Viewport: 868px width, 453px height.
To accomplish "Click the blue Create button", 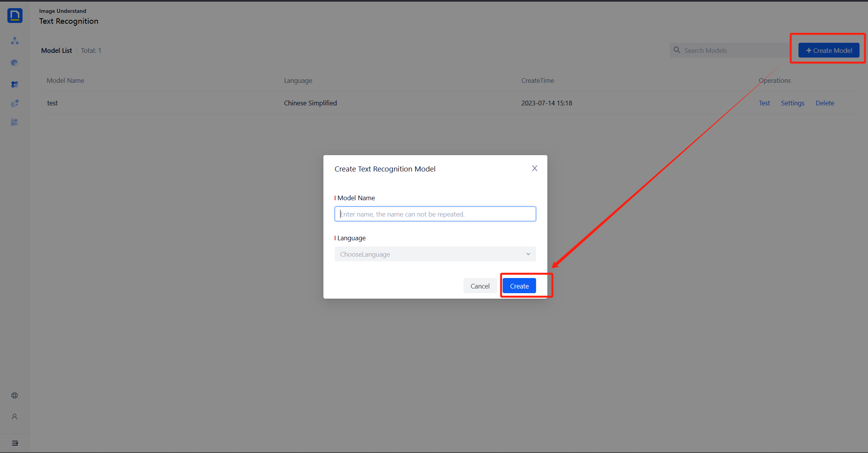I will [x=519, y=286].
